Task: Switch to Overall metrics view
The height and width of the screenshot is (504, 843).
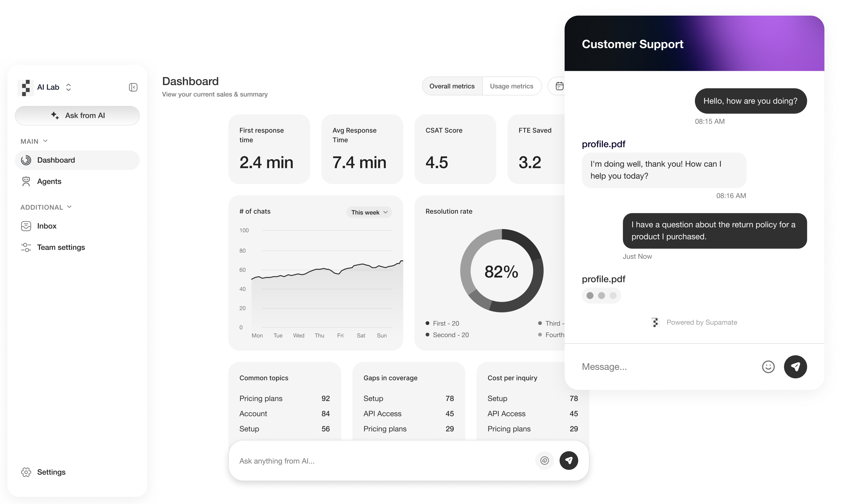Action: [x=452, y=86]
